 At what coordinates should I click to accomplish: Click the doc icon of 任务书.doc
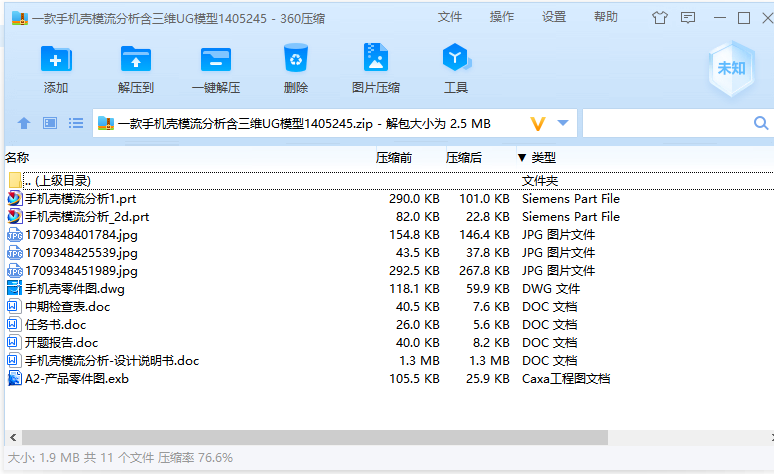coord(14,324)
